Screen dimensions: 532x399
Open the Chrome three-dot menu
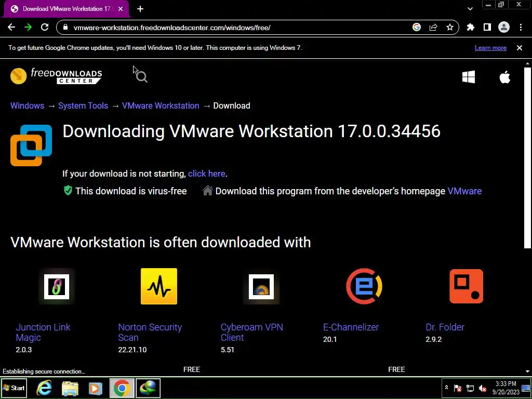521,28
